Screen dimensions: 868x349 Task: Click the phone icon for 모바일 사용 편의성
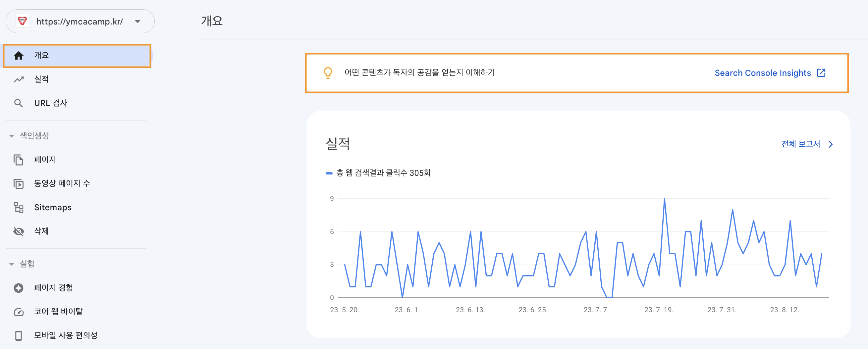click(x=19, y=336)
